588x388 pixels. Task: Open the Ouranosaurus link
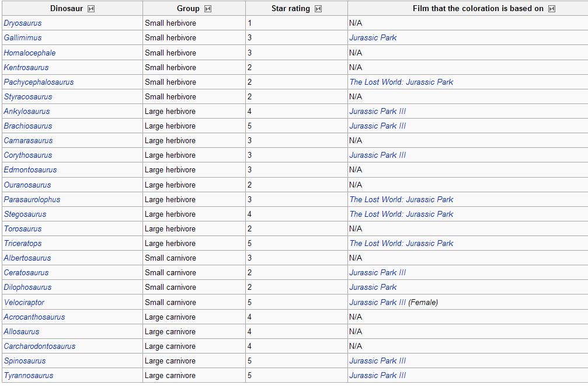(x=27, y=185)
